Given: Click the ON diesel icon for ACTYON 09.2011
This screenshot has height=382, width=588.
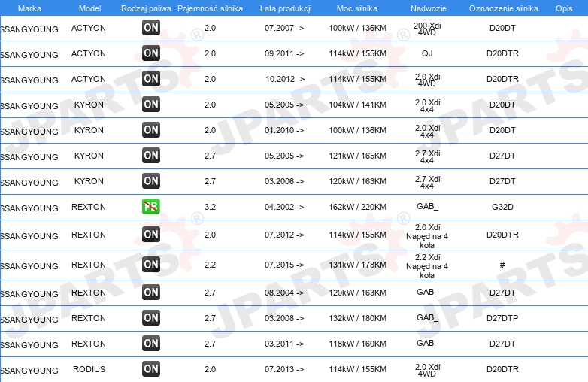Looking at the screenshot, I should click(151, 53).
